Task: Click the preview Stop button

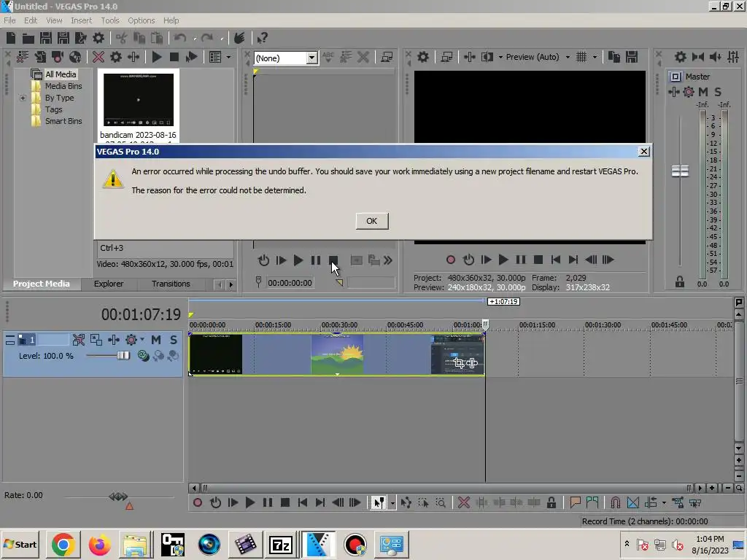Action: click(538, 260)
